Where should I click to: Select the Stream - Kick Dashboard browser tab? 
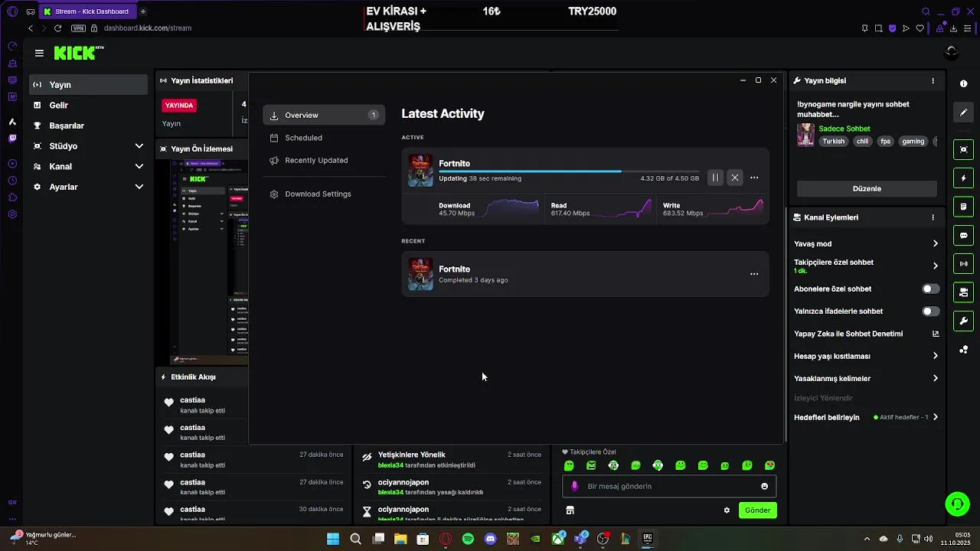[x=87, y=11]
